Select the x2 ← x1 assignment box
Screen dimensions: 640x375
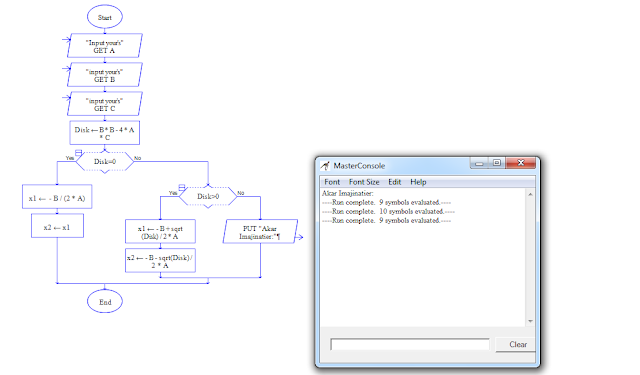click(58, 226)
